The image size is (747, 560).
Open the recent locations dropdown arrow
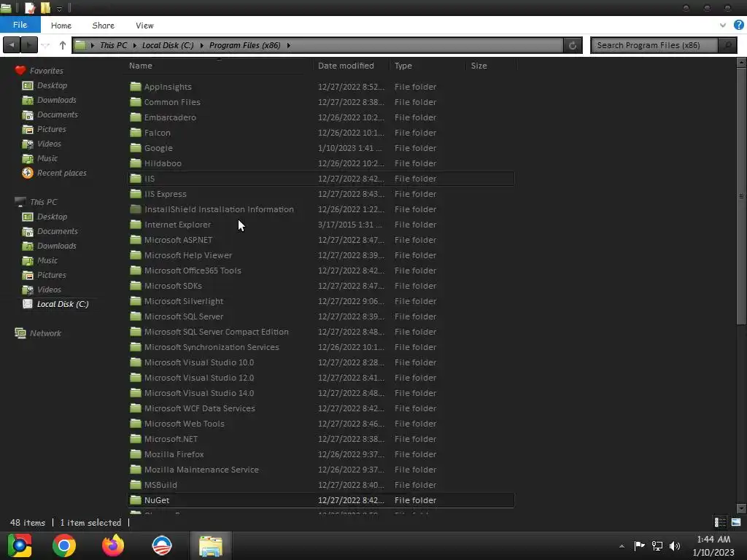point(46,46)
